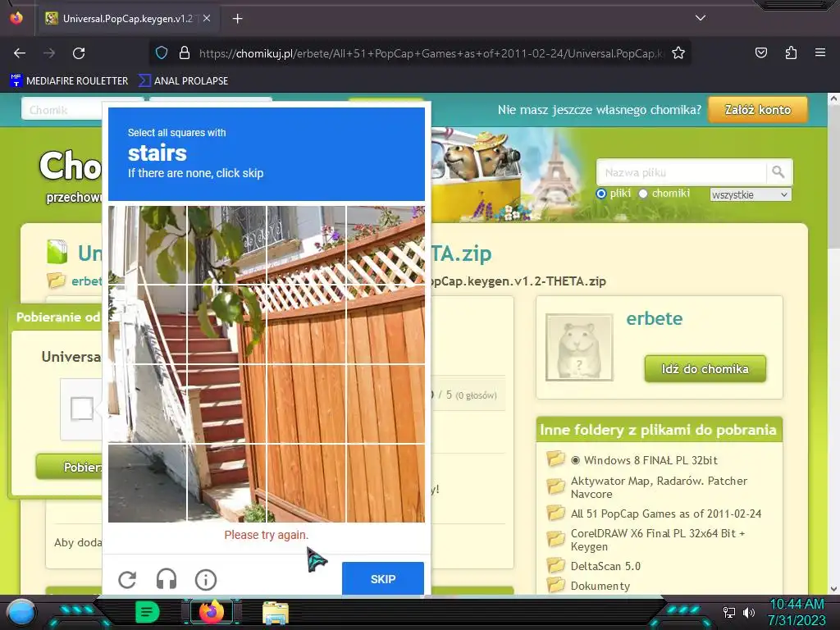840x630 pixels.
Task: Open the Firefox extensions menu
Action: pyautogui.click(x=792, y=53)
